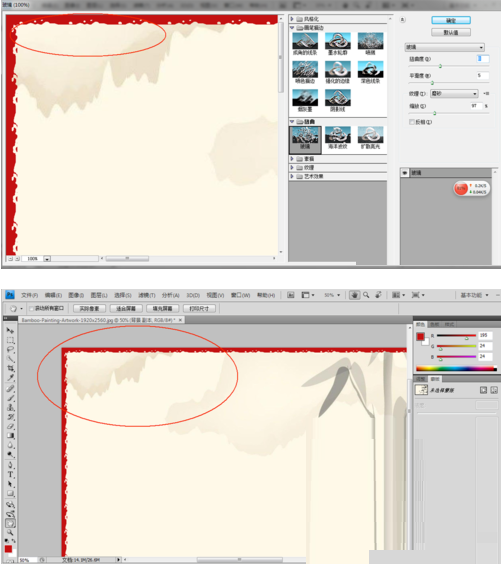This screenshot has height=564, width=501.
Task: Select the Crop tool
Action: [10, 368]
